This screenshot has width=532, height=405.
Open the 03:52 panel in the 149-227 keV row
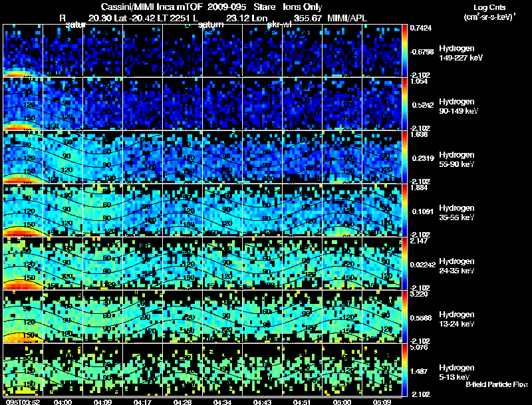[23, 51]
